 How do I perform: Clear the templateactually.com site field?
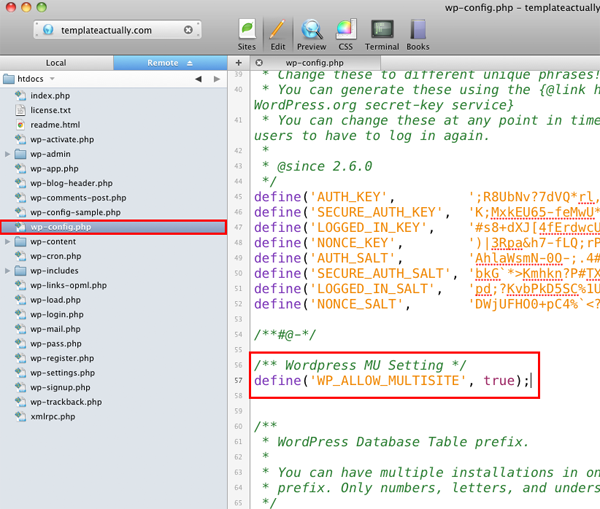pyautogui.click(x=188, y=29)
